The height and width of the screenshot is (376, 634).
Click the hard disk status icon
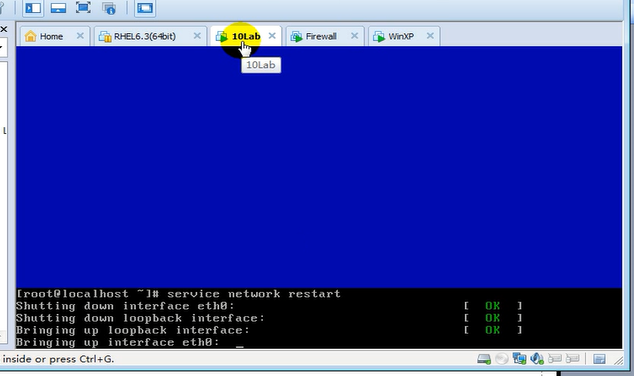(x=484, y=359)
